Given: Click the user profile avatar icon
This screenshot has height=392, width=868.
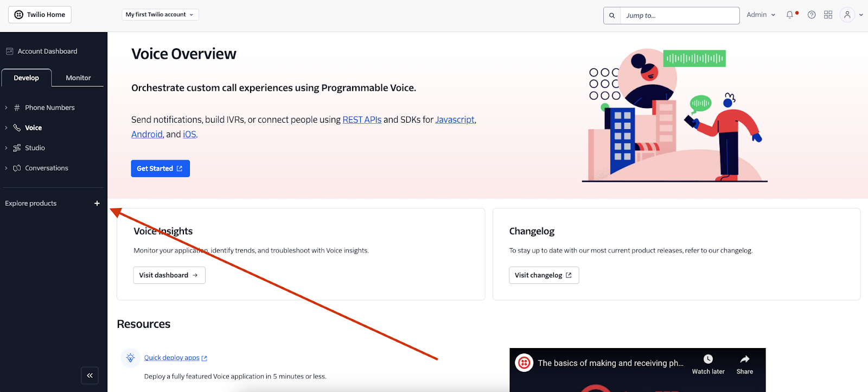Looking at the screenshot, I should (847, 15).
